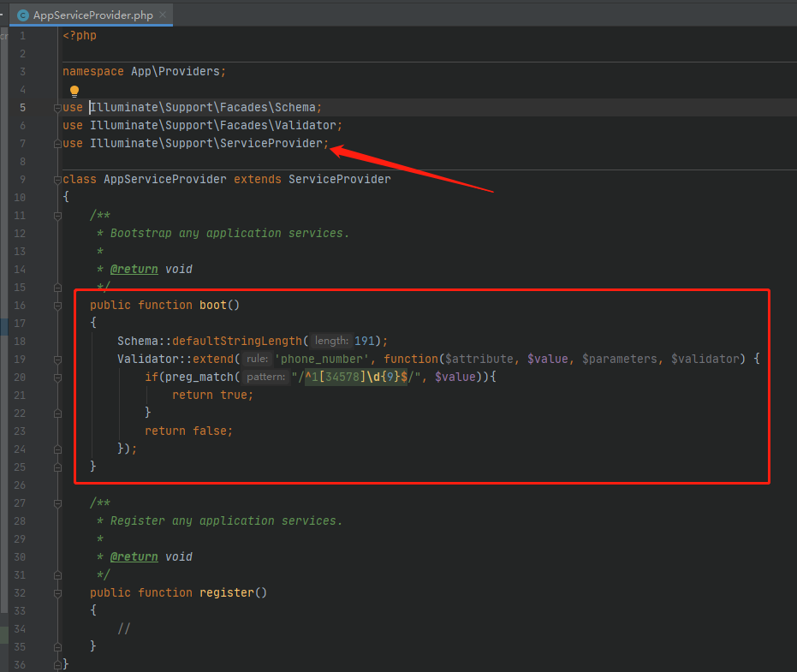Click the 'Validator' class on line 19
The height and width of the screenshot is (672, 797).
[148, 359]
